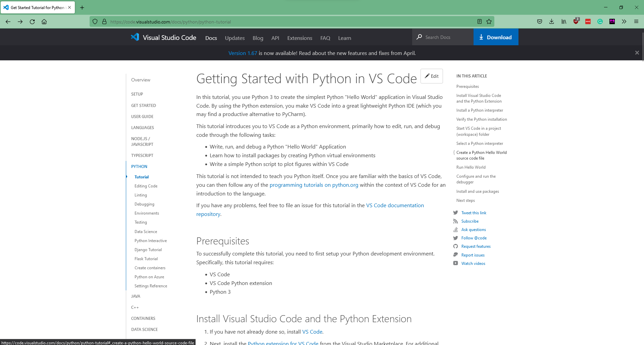Open the Extensions navigation item
This screenshot has width=644, height=345.
(300, 38)
